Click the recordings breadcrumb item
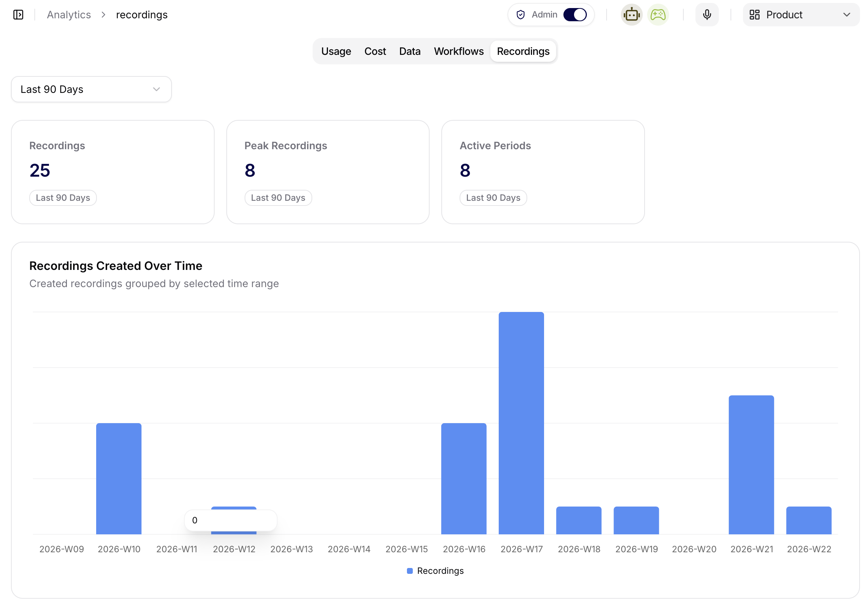This screenshot has height=602, width=868. [x=142, y=15]
